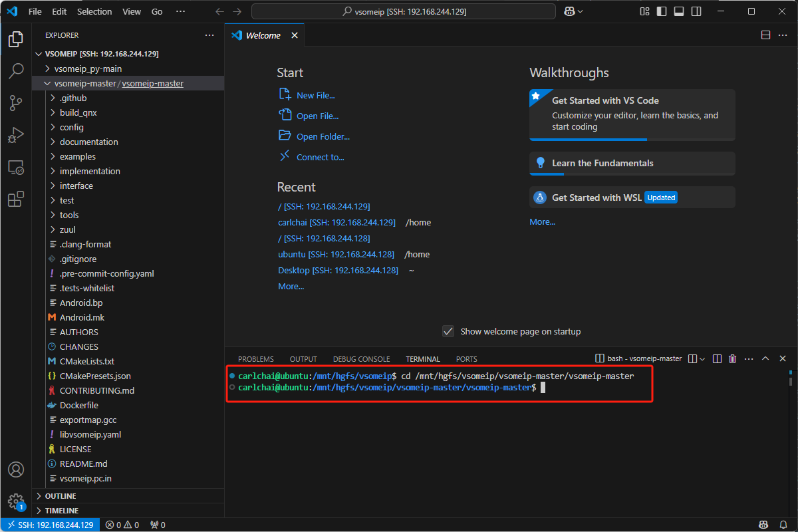798x532 pixels.
Task: Open Get Started with VS Code walkthrough
Action: [632, 114]
